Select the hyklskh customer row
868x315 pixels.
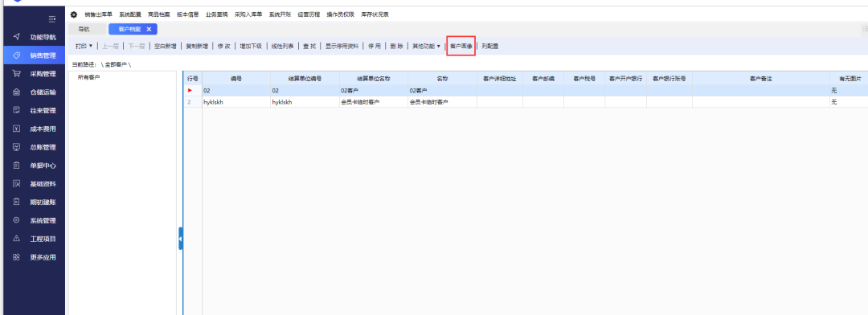[524, 102]
